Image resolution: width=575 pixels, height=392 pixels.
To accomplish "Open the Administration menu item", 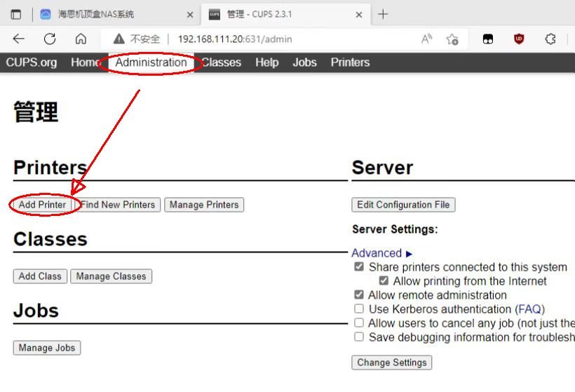I will (151, 62).
